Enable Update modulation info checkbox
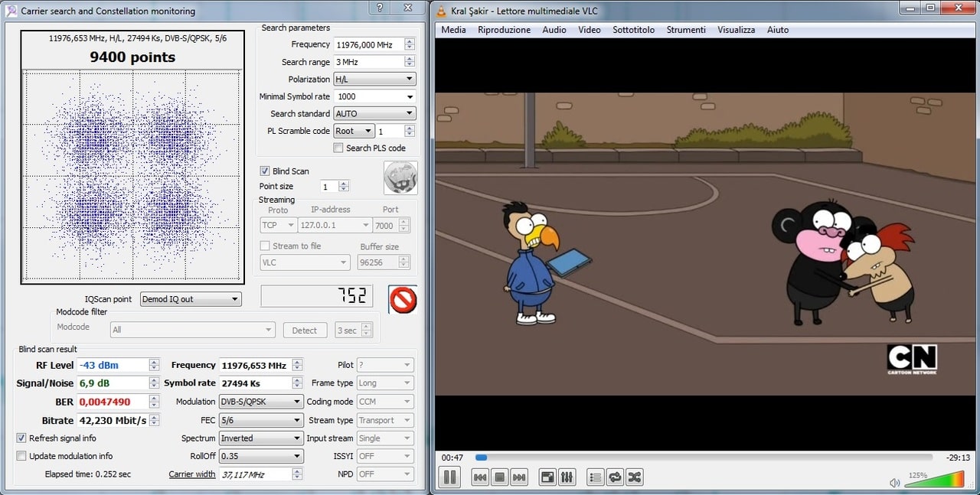The height and width of the screenshot is (495, 980). tap(21, 456)
